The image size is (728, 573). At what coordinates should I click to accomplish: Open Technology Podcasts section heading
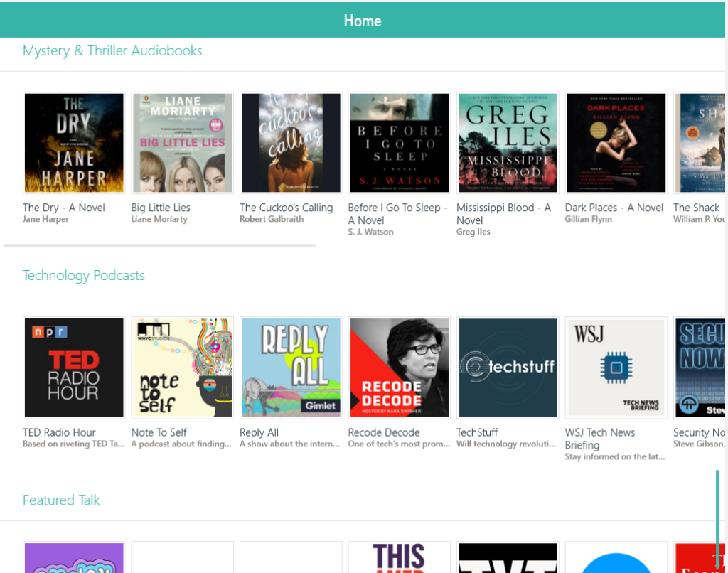click(84, 275)
